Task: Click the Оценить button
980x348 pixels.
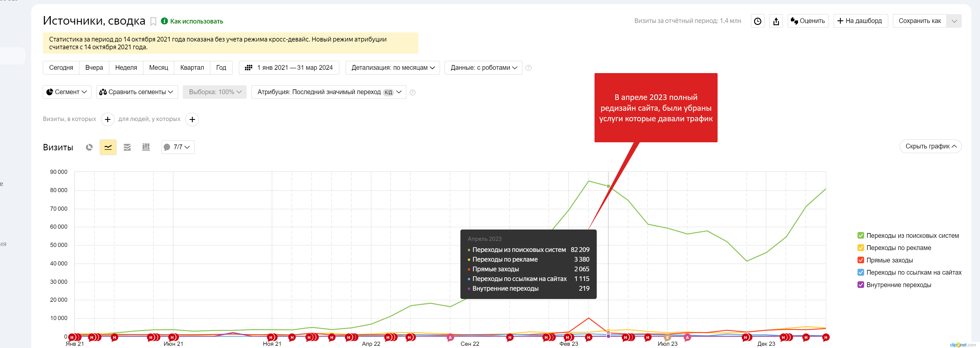Action: [x=808, y=21]
